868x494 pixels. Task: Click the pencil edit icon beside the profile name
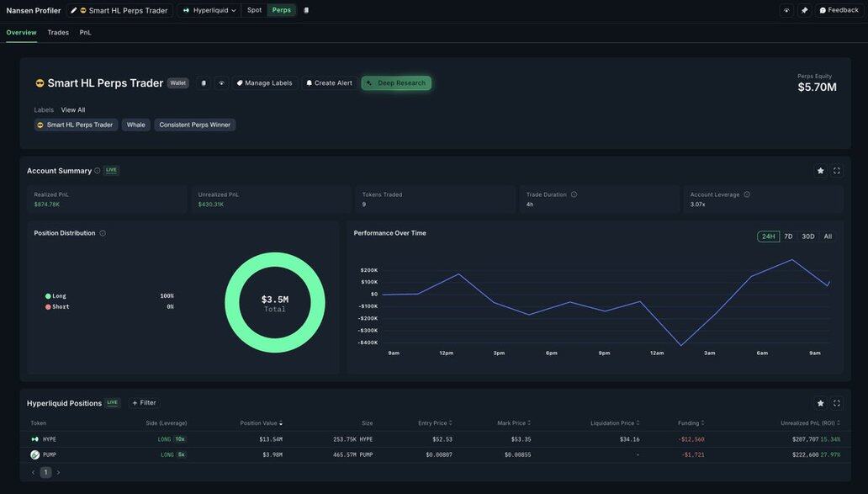74,11
